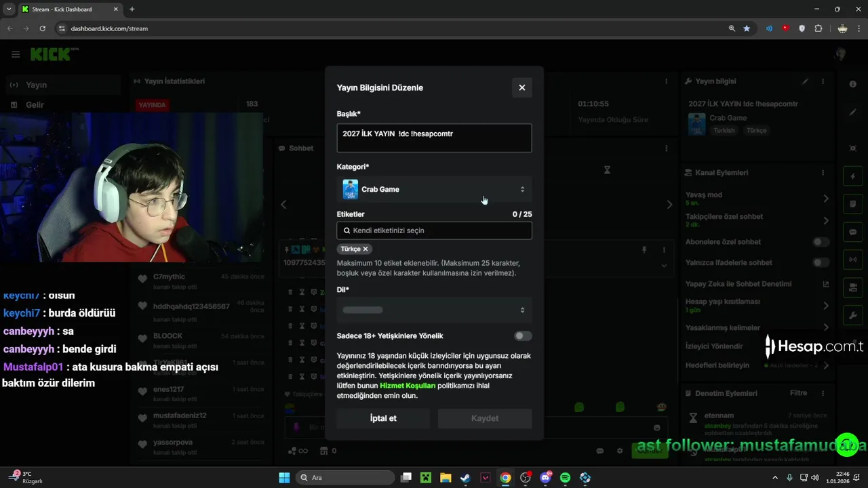Click Filtre in Denetim Eylemleri panel

click(x=798, y=393)
